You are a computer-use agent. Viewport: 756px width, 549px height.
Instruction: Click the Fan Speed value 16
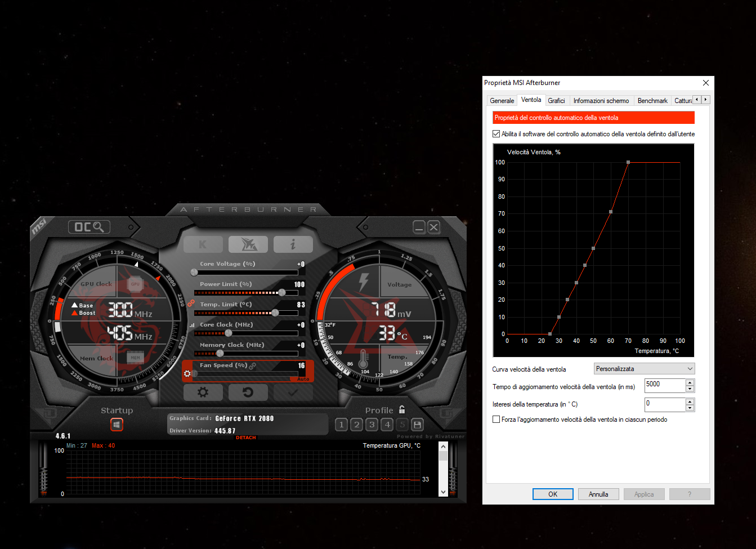point(301,365)
